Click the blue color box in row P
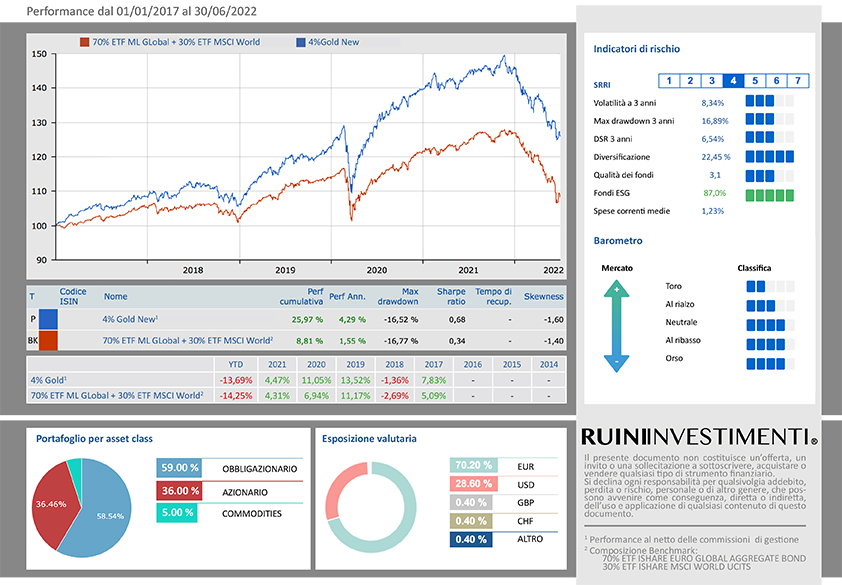 pyautogui.click(x=48, y=319)
